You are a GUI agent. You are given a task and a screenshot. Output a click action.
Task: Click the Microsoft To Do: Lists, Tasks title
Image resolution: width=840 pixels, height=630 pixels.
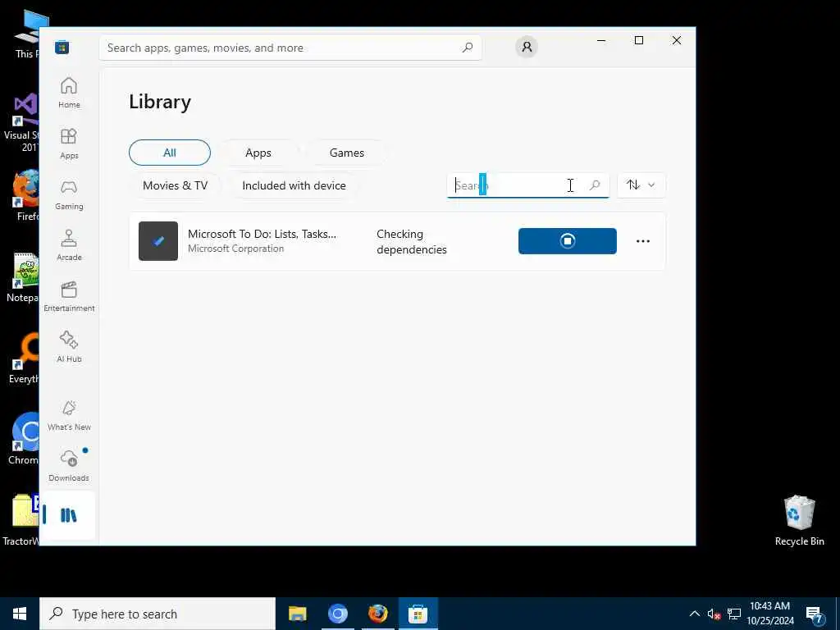coord(262,234)
